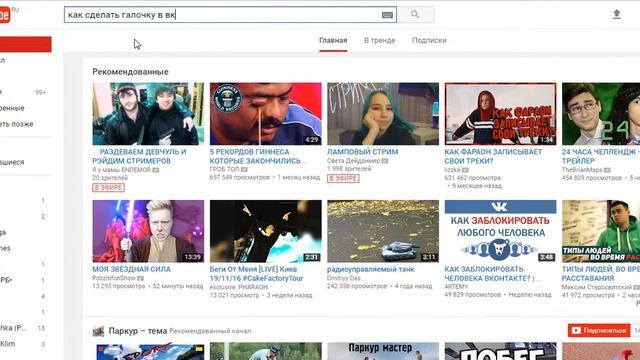640x360 pixels.
Task: Open channel Максим Старосвитский
Action: pyautogui.click(x=597, y=287)
